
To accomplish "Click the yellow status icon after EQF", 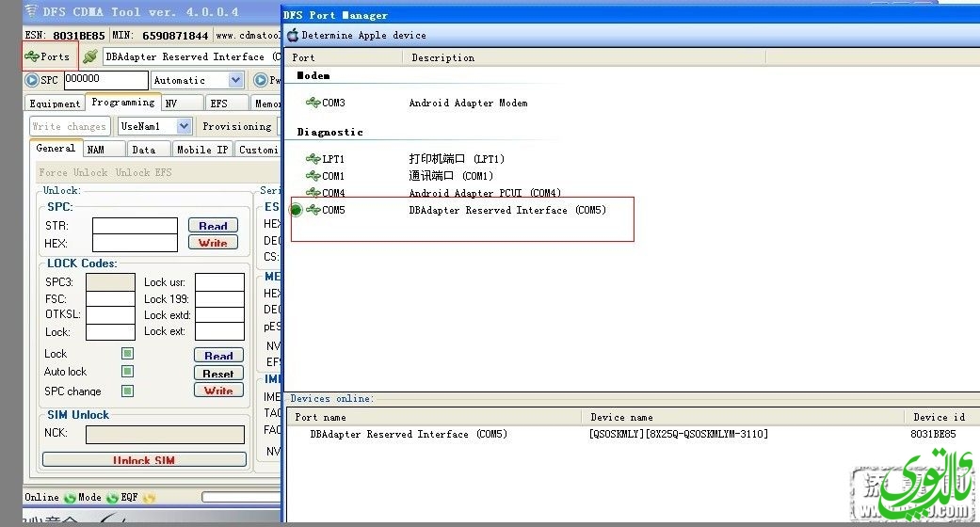I will tap(149, 498).
